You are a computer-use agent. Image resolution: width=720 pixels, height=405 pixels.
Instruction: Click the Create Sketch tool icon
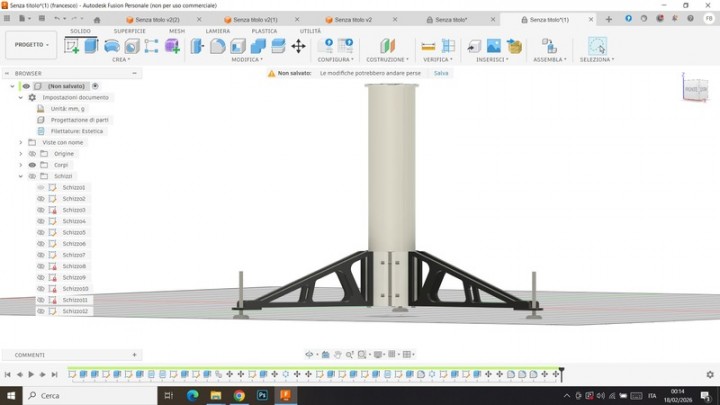(71, 45)
